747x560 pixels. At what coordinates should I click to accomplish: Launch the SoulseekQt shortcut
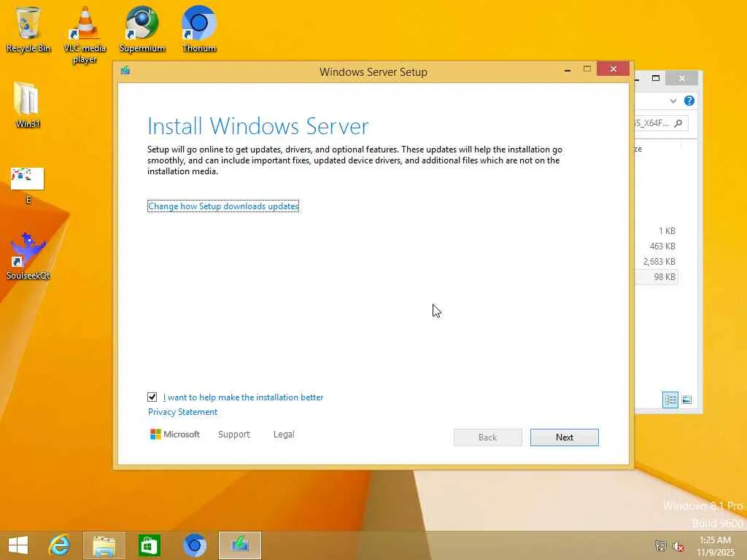click(x=28, y=256)
